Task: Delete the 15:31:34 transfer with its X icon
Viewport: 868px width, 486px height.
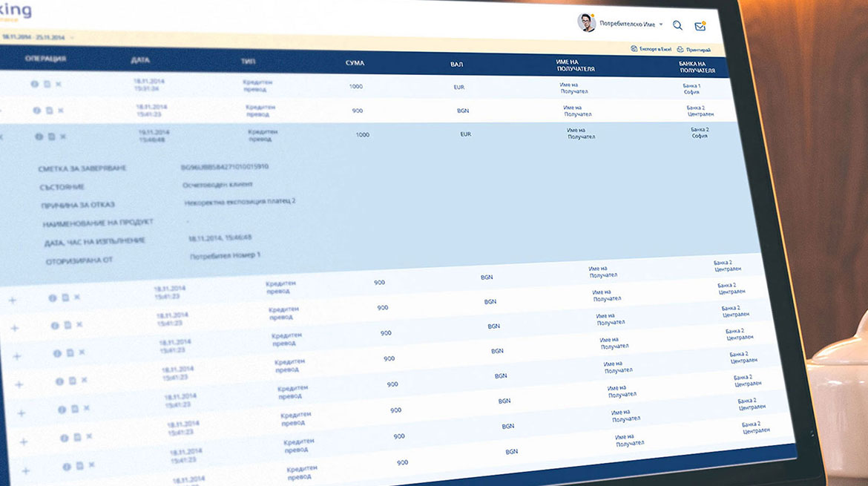Action: pyautogui.click(x=59, y=84)
